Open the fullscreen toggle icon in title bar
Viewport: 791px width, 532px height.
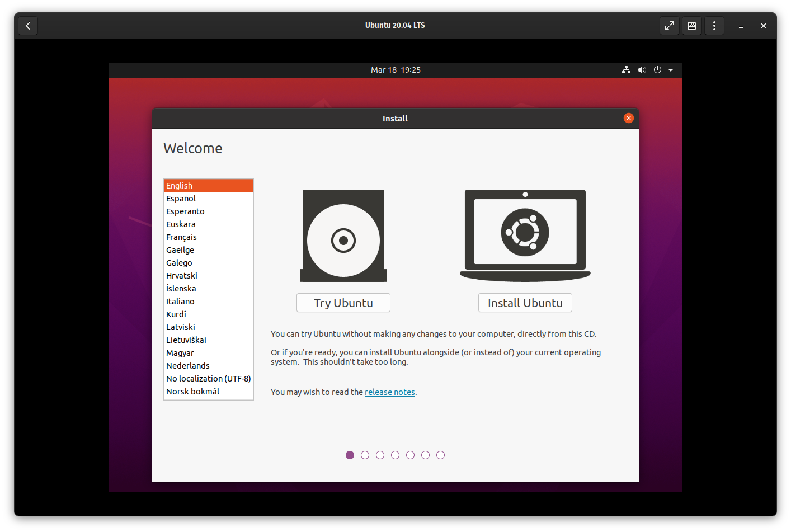[x=669, y=25]
